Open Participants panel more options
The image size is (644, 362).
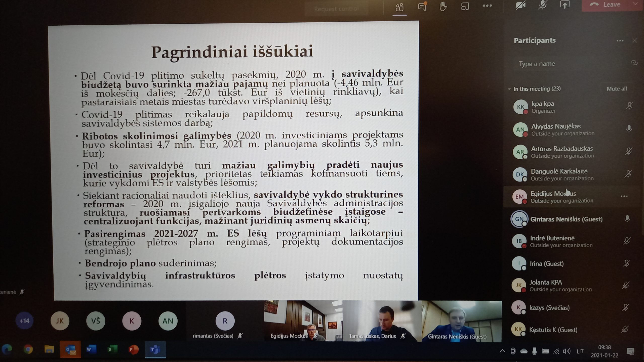pos(620,41)
